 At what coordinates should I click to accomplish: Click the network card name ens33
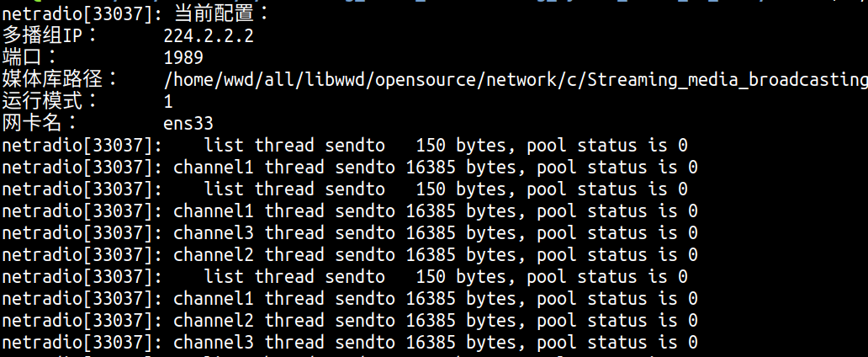[188, 124]
